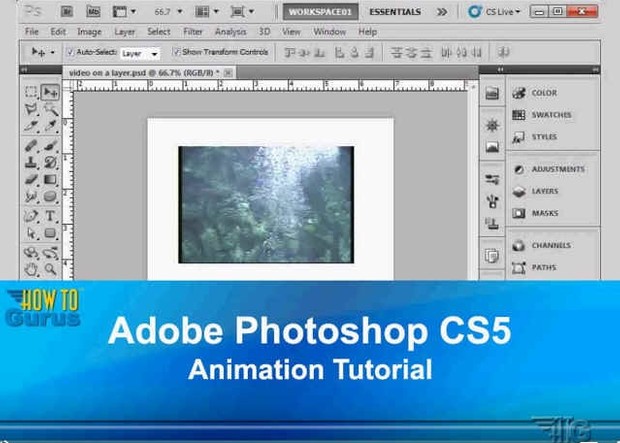Select the Spot Healing Brush tool
This screenshot has height=443, width=620.
[x=31, y=145]
